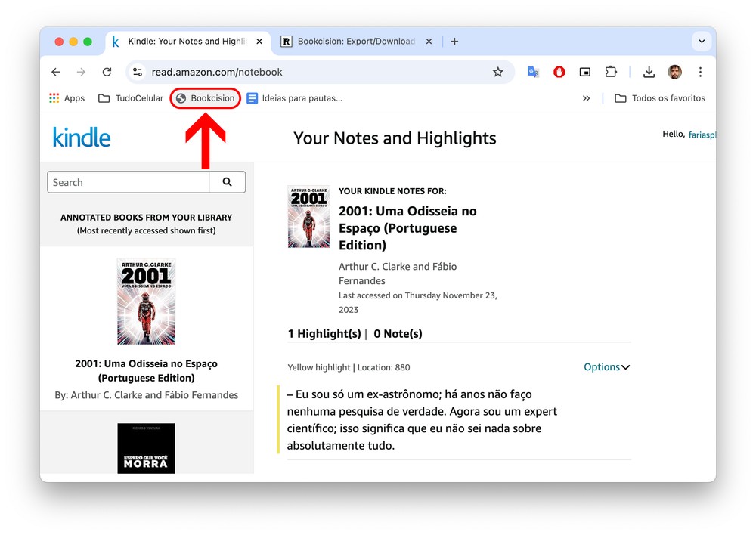Open a new tab with plus button
The image size is (756, 535).
[454, 42]
